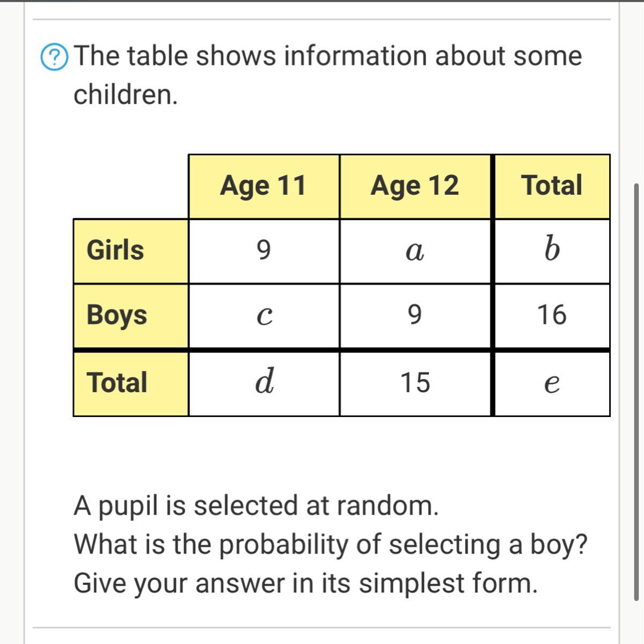Click the blue question mark help icon
The image size is (644, 644).
[x=54, y=57]
